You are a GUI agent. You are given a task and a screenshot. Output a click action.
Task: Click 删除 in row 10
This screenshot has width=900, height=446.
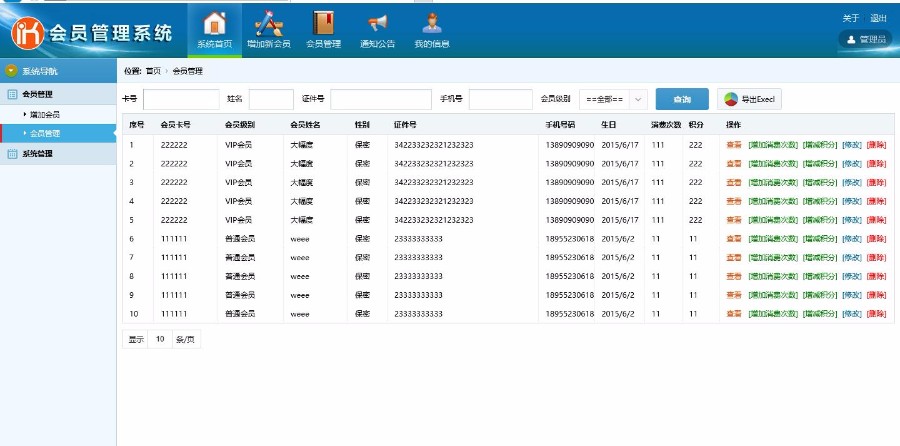point(876,314)
